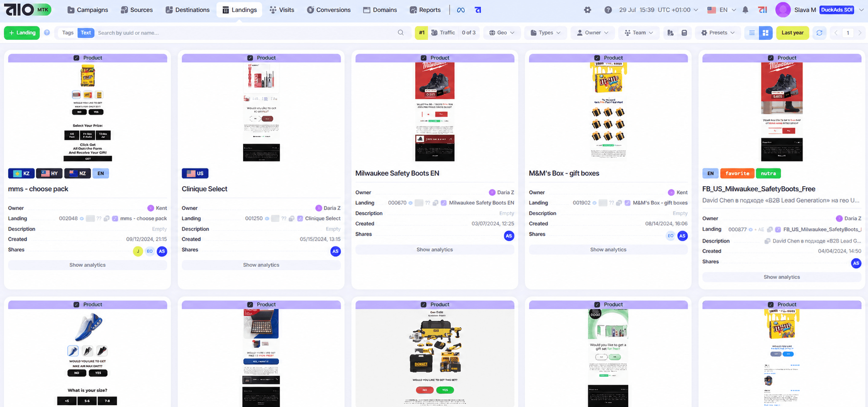Show analytics for FB_US_Milwaukee_SafetyBoots_Free
The image size is (868, 407).
(x=782, y=277)
